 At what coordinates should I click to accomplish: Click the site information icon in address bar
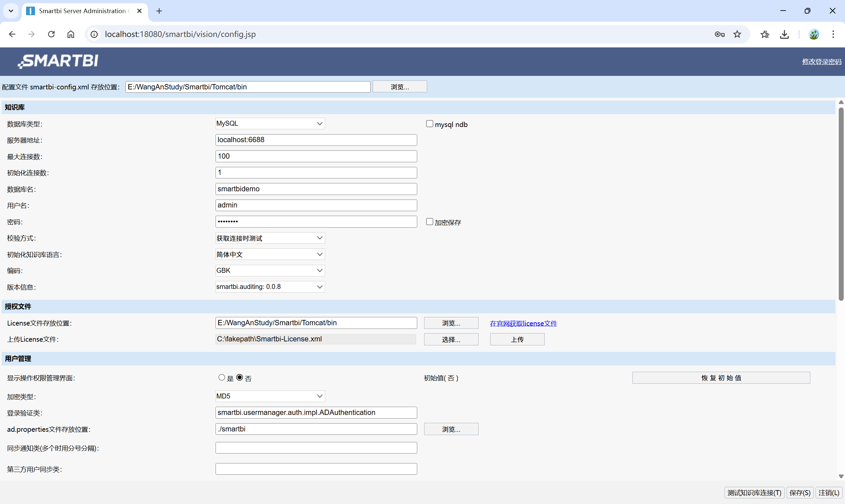(94, 34)
